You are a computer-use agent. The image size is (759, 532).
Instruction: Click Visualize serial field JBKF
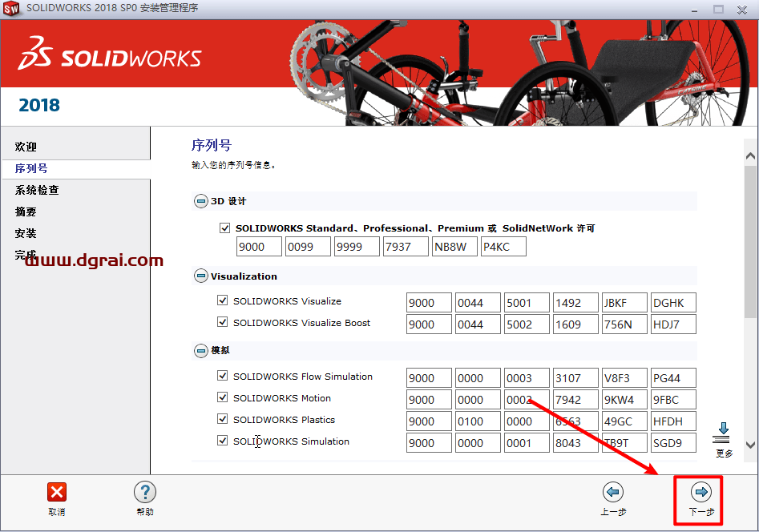624,303
